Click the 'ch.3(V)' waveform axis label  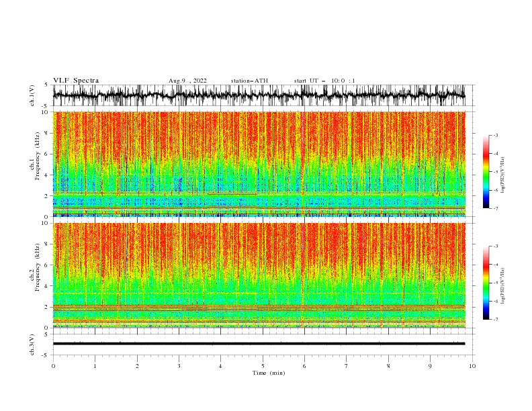point(32,345)
